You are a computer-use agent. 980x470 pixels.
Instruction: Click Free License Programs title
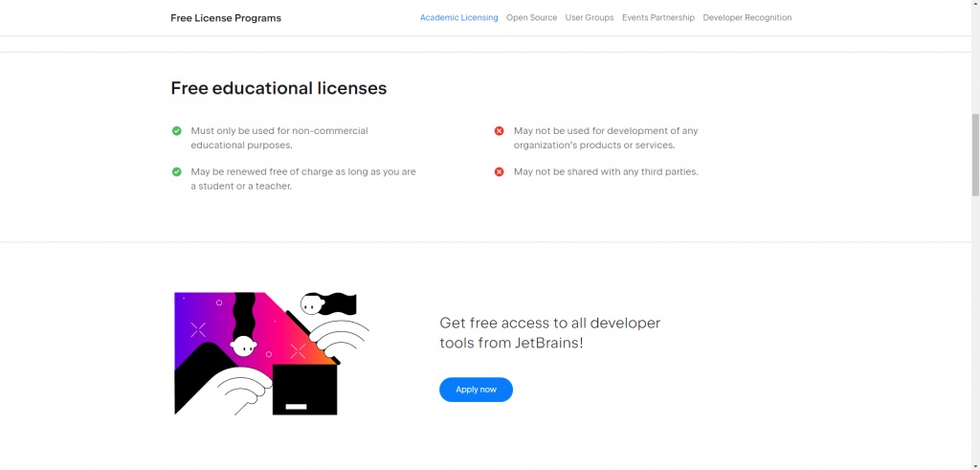tap(226, 18)
